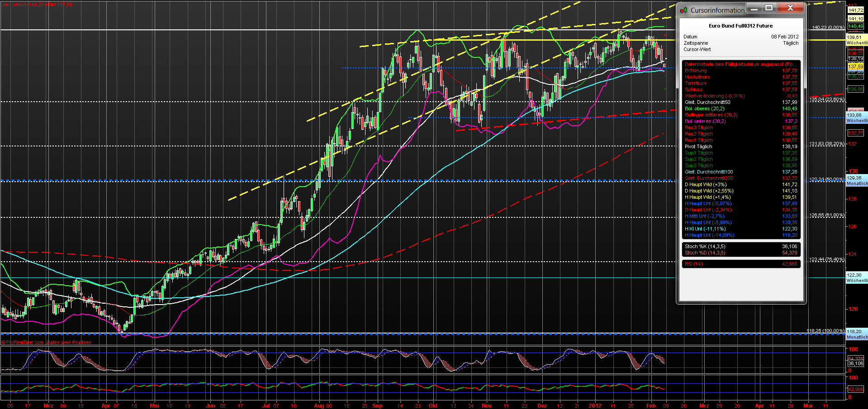Click the 'D Haupt Wid (+3%)' row
This screenshot has width=868, height=409.
coord(741,184)
